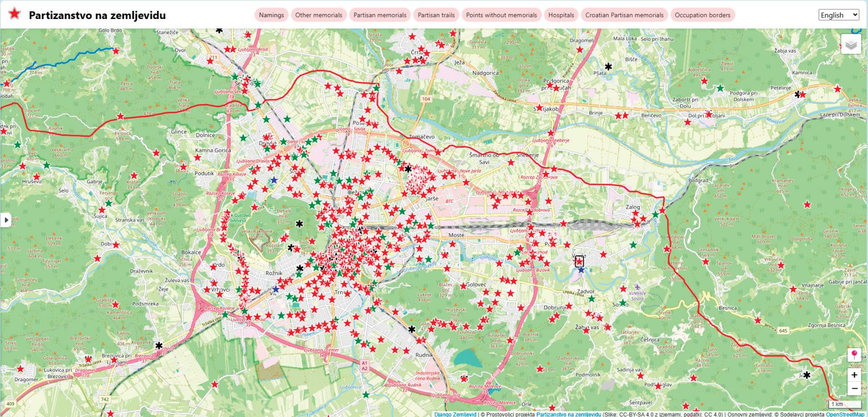Click the black asterisk marker near Pšata
Screen dimensions: 868x417
(x=608, y=67)
